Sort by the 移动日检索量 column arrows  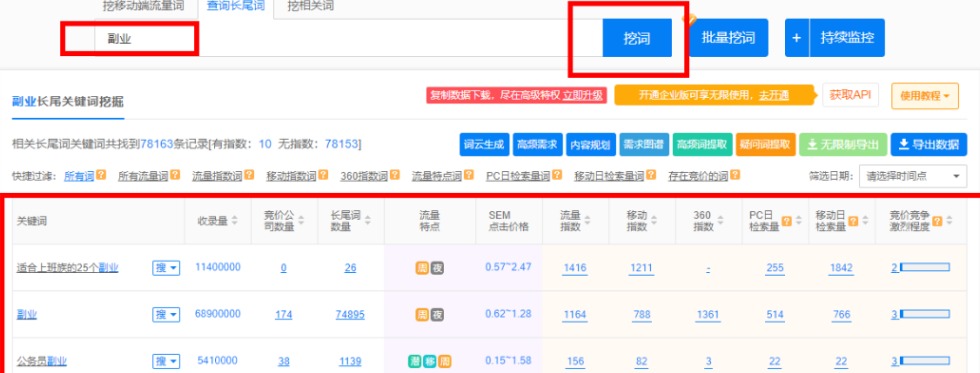pyautogui.click(x=866, y=221)
